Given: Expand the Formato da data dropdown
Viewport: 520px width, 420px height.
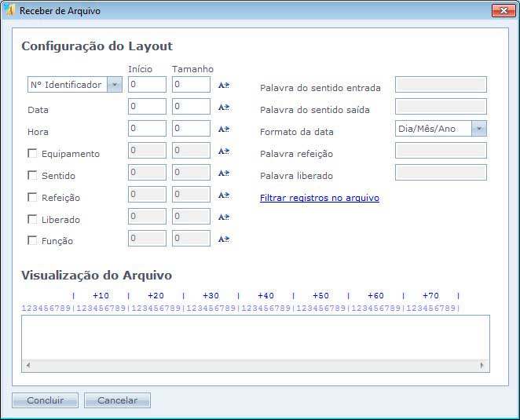Looking at the screenshot, I should pyautogui.click(x=479, y=129).
